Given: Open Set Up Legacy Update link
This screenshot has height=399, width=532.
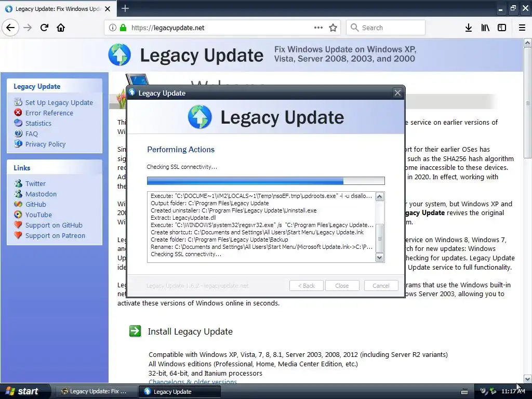Looking at the screenshot, I should point(59,102).
